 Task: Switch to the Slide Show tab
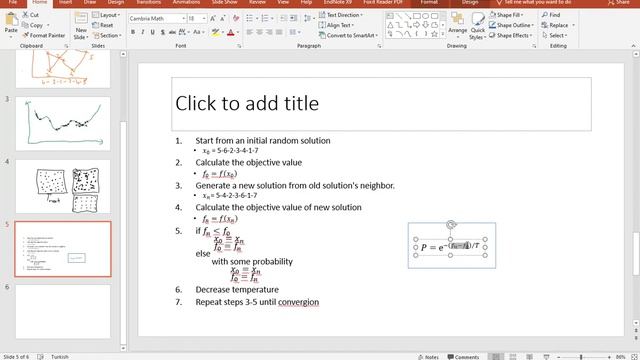(x=224, y=2)
